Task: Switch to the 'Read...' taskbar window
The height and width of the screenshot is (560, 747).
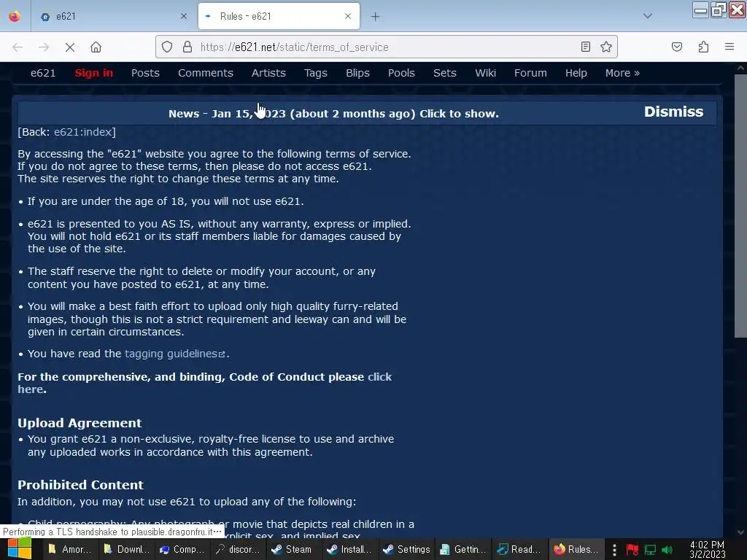Action: pyautogui.click(x=519, y=550)
